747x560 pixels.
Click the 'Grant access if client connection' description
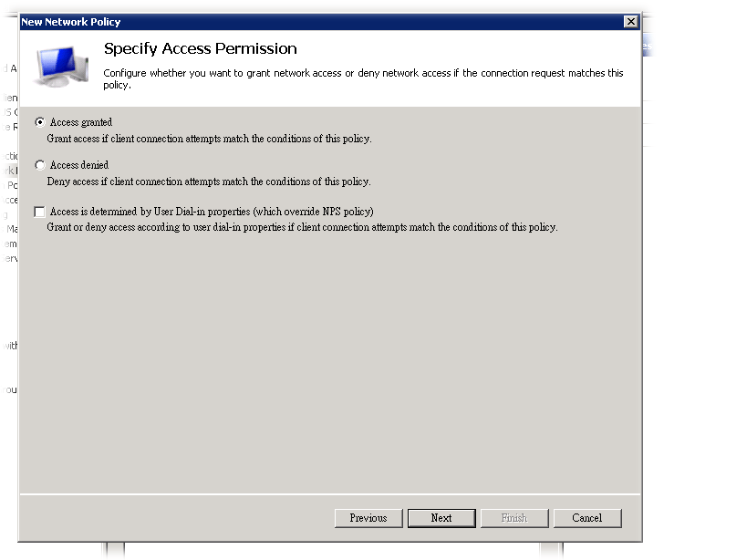[209, 139]
